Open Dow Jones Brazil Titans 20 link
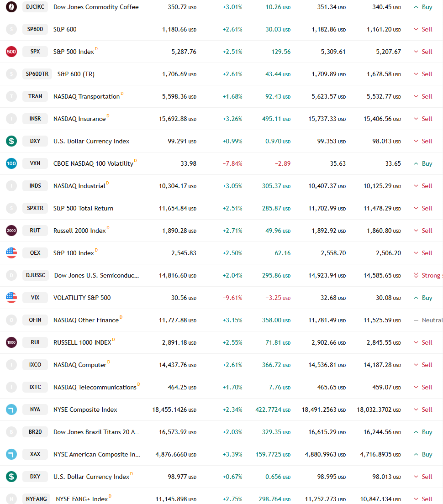 coord(96,432)
